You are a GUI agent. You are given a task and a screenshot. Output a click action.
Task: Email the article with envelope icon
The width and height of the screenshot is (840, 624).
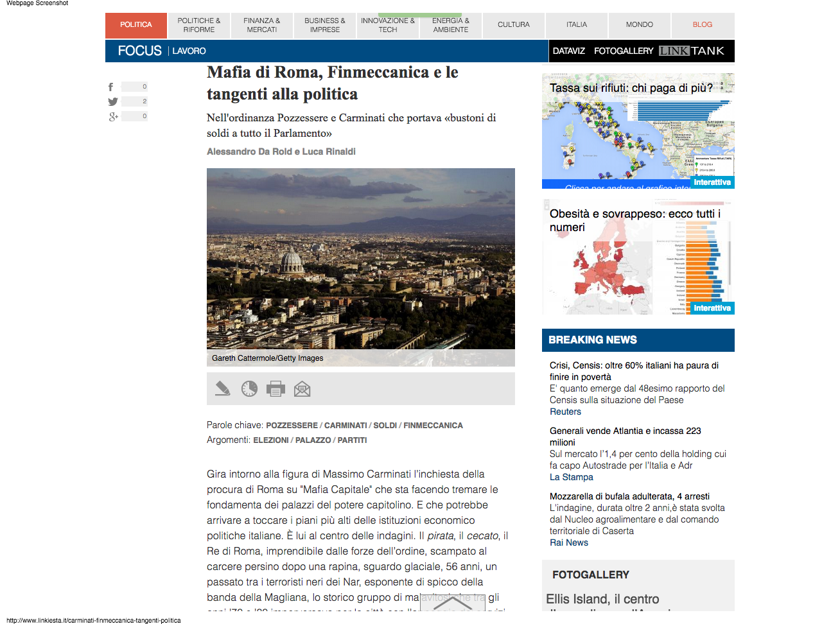point(302,388)
